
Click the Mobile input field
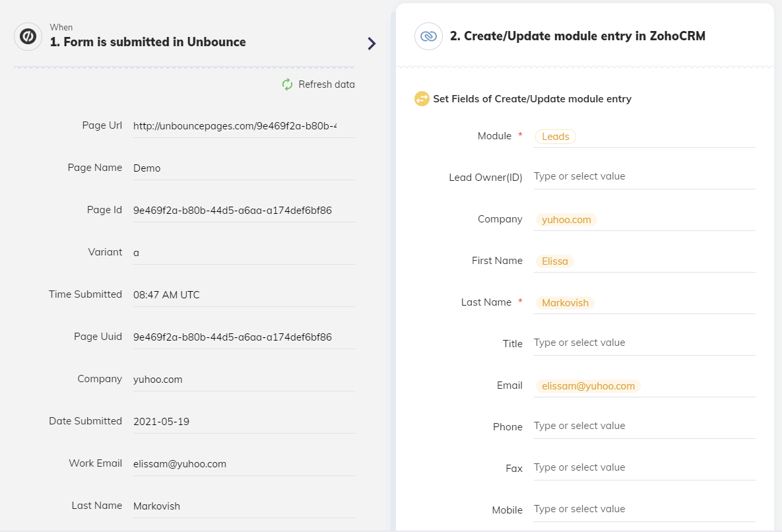tap(644, 509)
